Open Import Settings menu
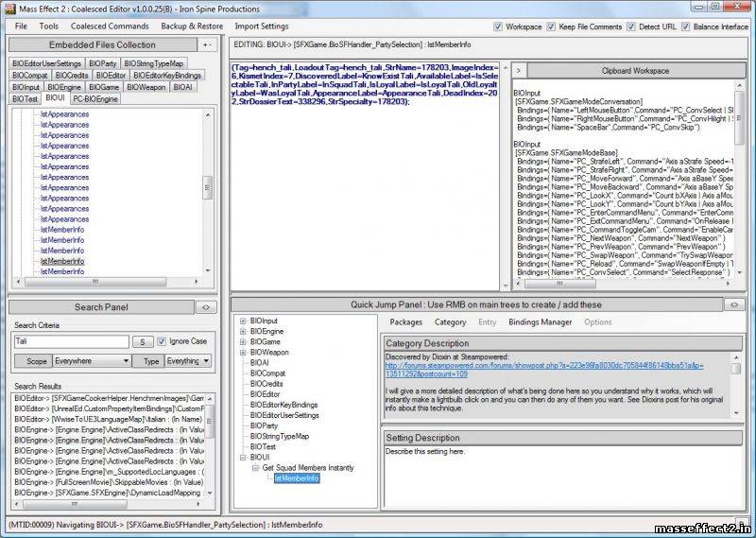This screenshot has height=538, width=756. click(x=262, y=26)
